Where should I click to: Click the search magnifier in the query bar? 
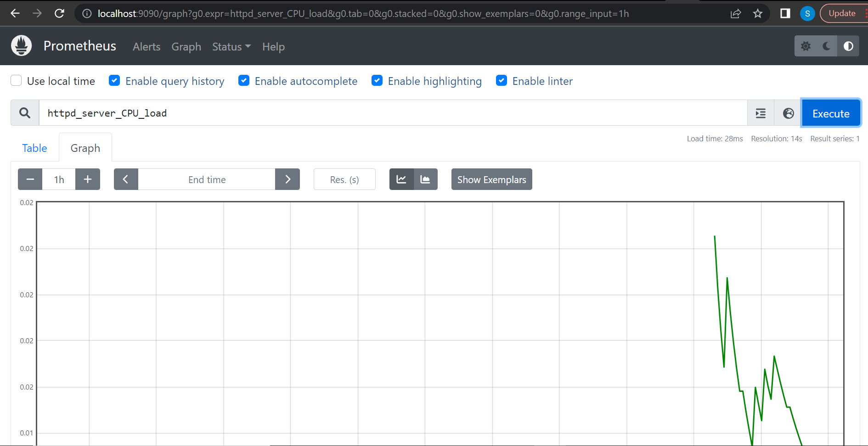[24, 112]
